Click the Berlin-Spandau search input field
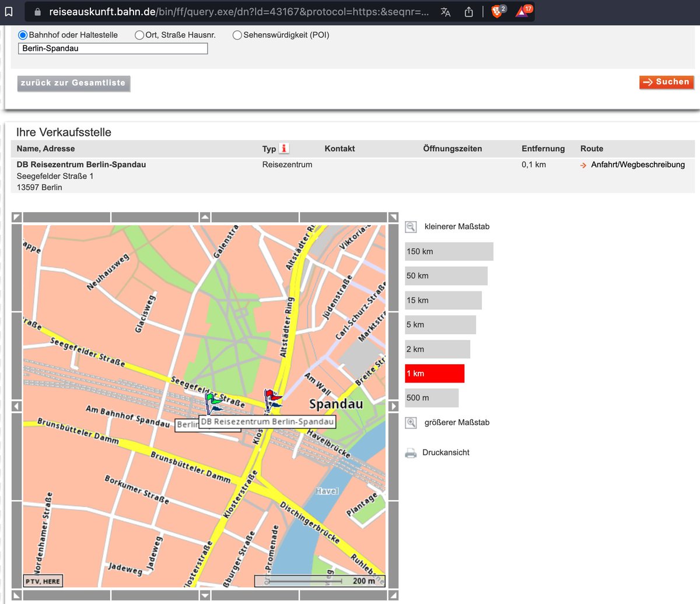Viewport: 700px width, 604px height. (113, 48)
